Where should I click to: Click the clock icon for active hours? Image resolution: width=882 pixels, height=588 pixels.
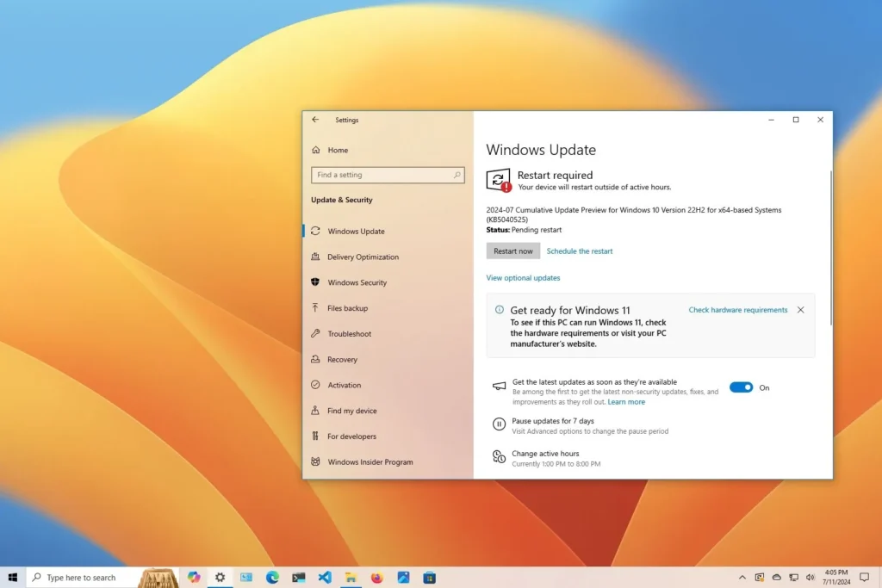tap(499, 457)
